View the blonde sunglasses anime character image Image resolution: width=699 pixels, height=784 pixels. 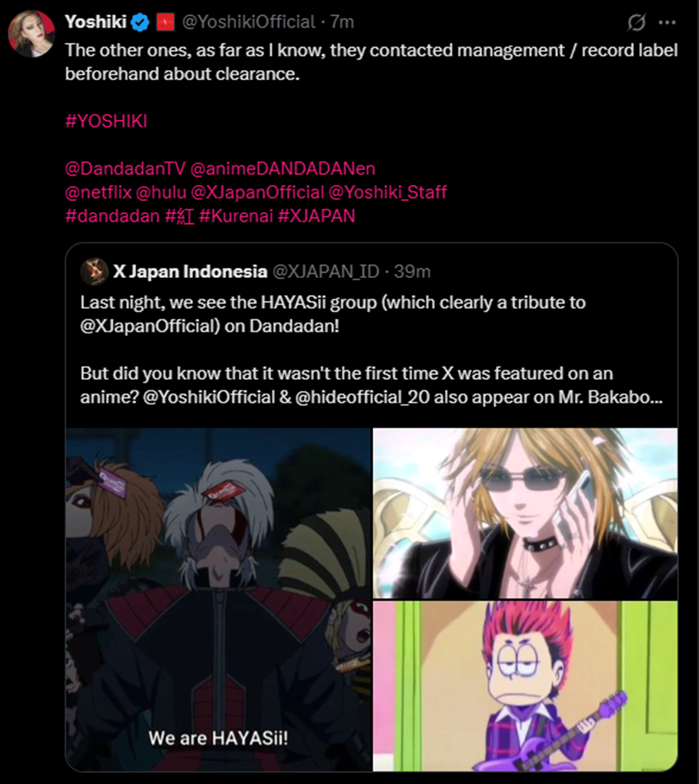(525, 513)
